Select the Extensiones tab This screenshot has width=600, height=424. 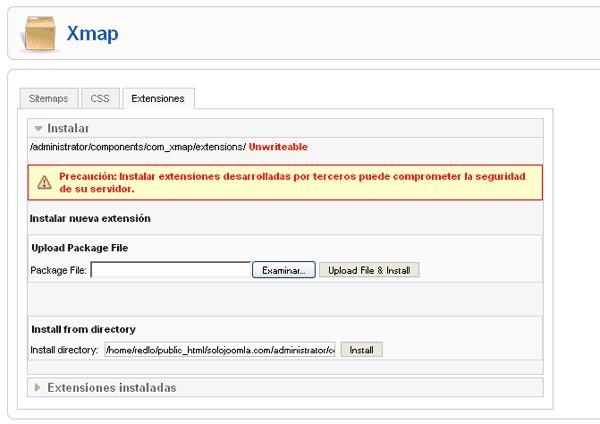158,98
